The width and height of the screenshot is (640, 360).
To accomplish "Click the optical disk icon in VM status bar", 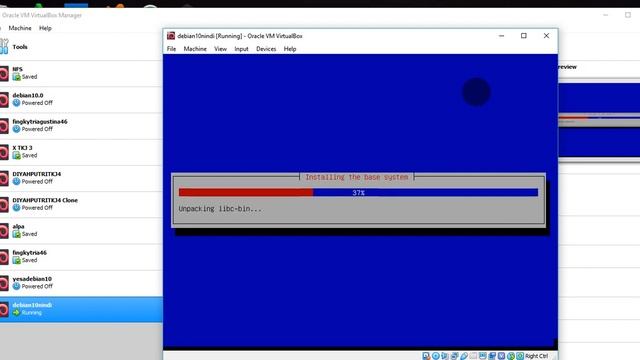I will pyautogui.click(x=436, y=356).
